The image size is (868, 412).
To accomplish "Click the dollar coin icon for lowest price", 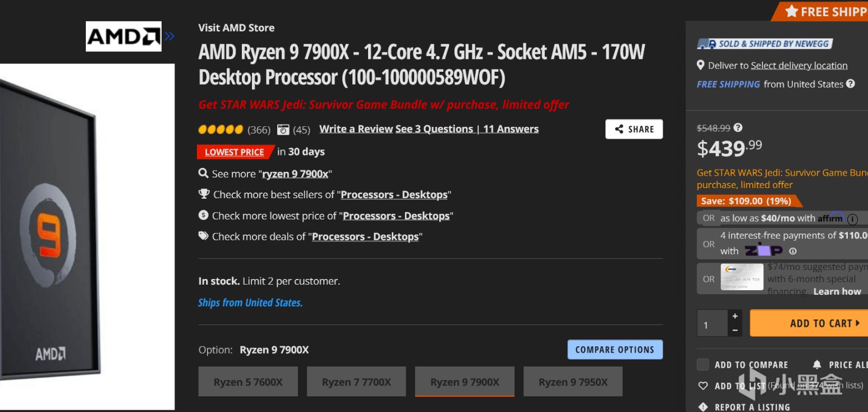I will click(203, 216).
